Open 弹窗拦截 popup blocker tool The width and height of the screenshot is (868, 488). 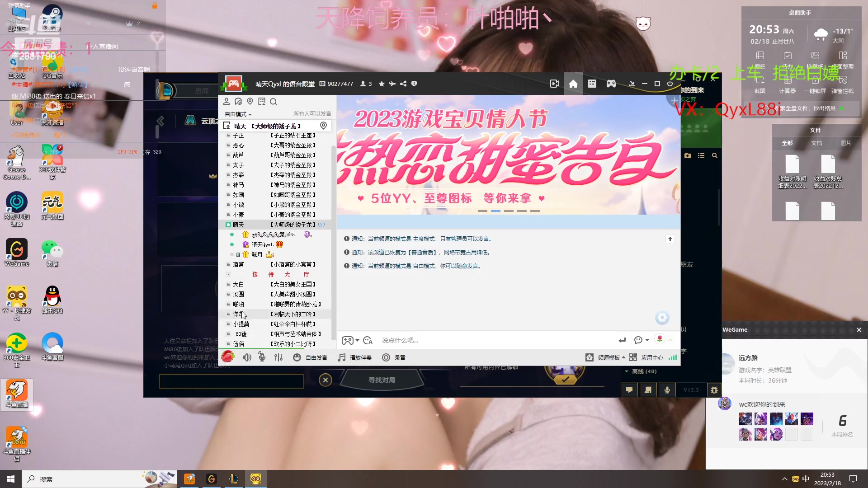843,84
